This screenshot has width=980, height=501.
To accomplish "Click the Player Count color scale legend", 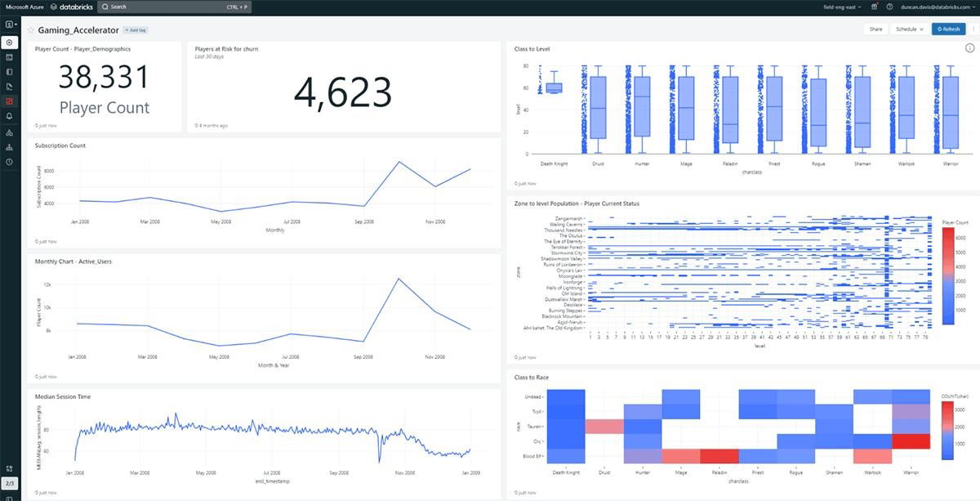I will click(x=948, y=275).
